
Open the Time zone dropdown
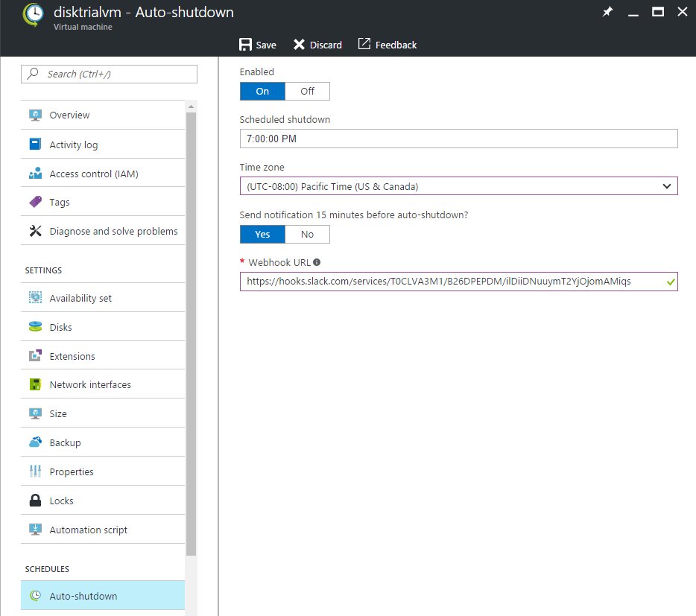point(458,186)
